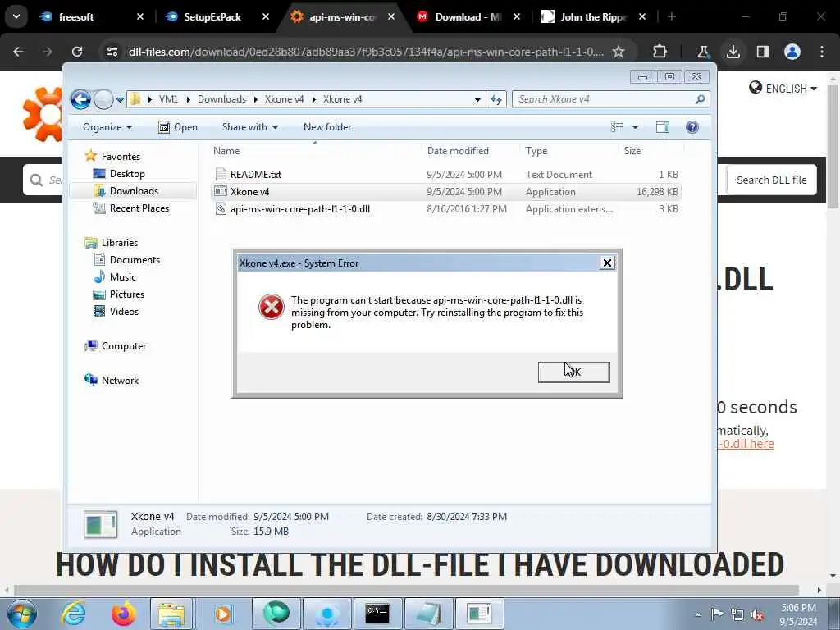Screen dimensions: 840x630
Task: Open the Chrome profile avatar
Action: (792, 52)
